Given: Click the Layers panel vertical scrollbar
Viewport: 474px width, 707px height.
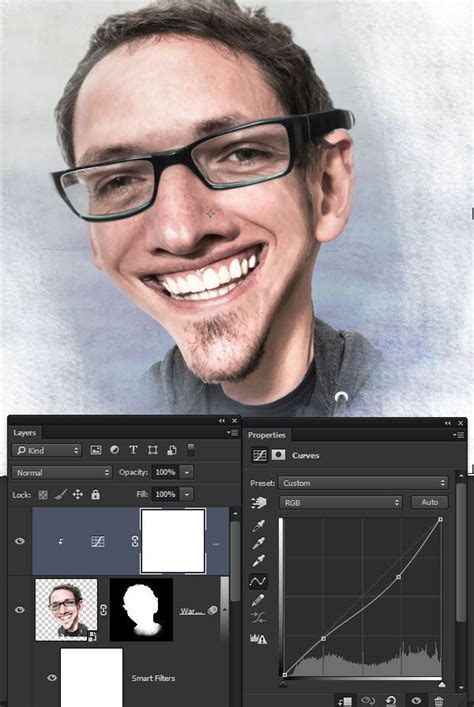Looking at the screenshot, I should click(235, 561).
